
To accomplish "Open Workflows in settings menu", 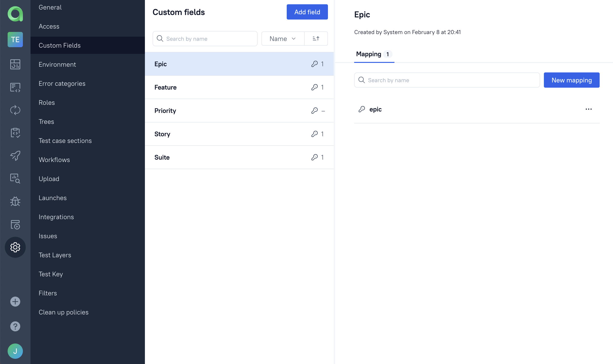I will point(54,160).
